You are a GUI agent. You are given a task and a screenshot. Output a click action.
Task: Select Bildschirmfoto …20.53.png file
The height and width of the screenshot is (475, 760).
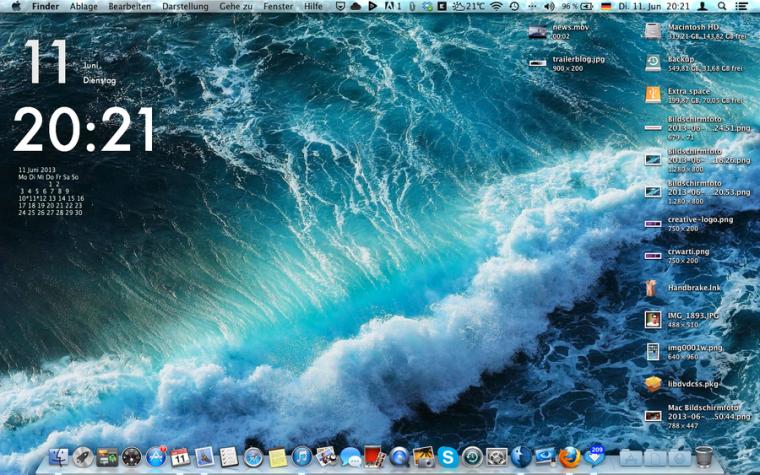click(x=653, y=192)
